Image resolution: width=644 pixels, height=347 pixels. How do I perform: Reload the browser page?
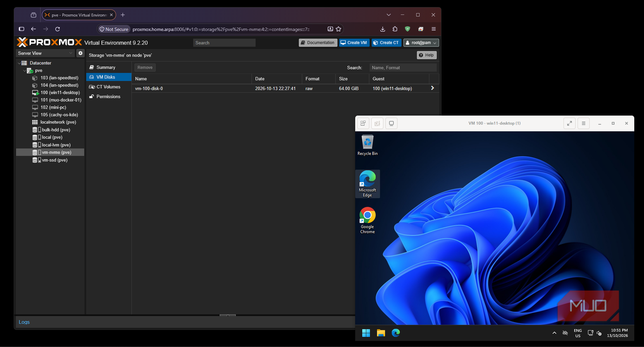[57, 29]
